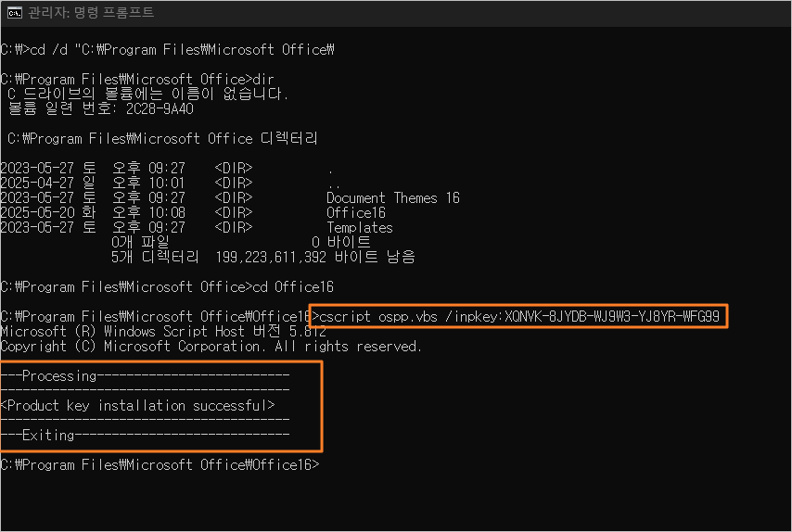Click "Product key installation successful" message
This screenshot has width=792, height=532.
[137, 405]
